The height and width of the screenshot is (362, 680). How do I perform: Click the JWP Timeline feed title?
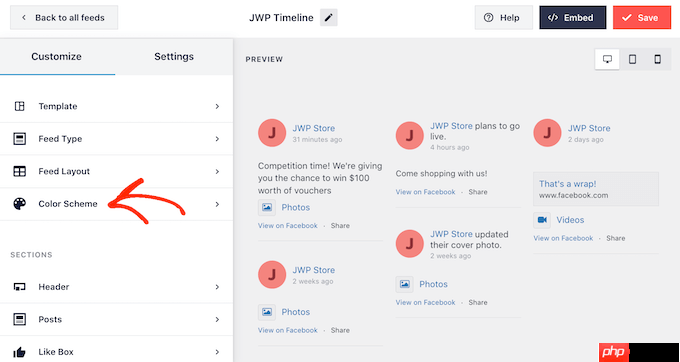click(281, 18)
